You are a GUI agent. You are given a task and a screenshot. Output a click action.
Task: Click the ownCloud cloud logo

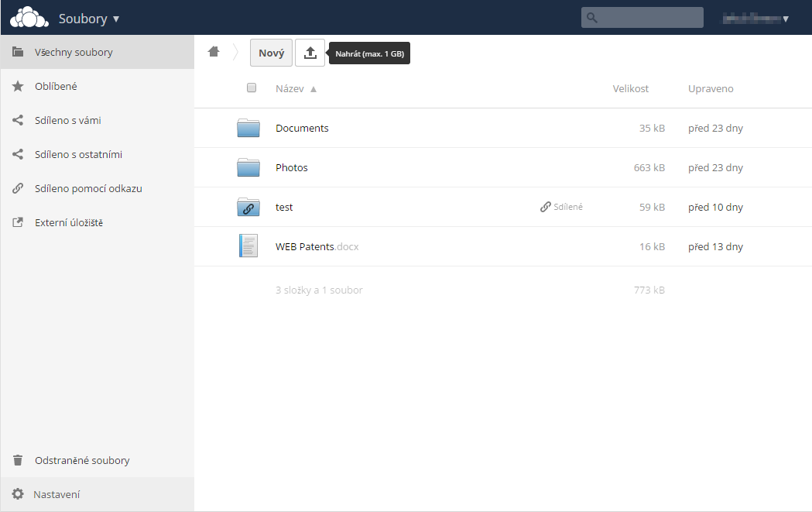coord(29,18)
